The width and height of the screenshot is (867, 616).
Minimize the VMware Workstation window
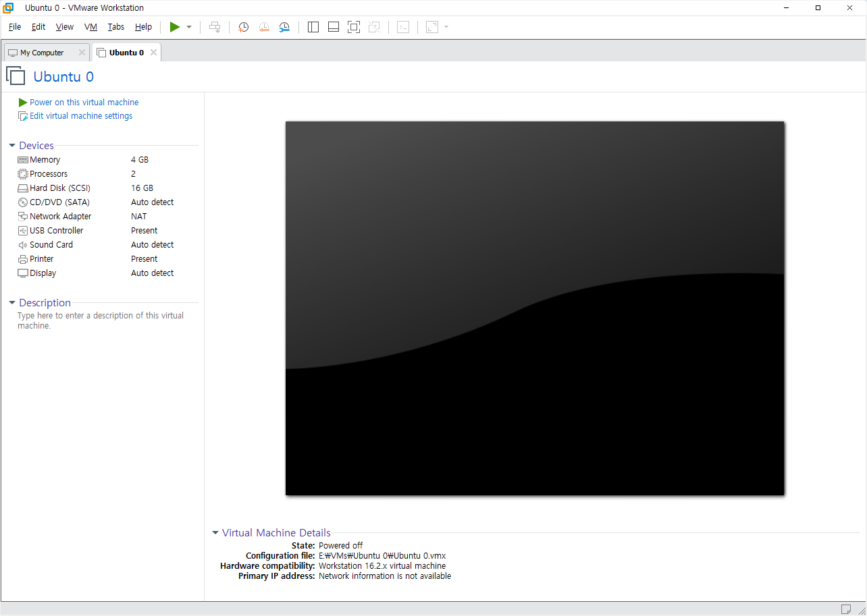[x=787, y=8]
